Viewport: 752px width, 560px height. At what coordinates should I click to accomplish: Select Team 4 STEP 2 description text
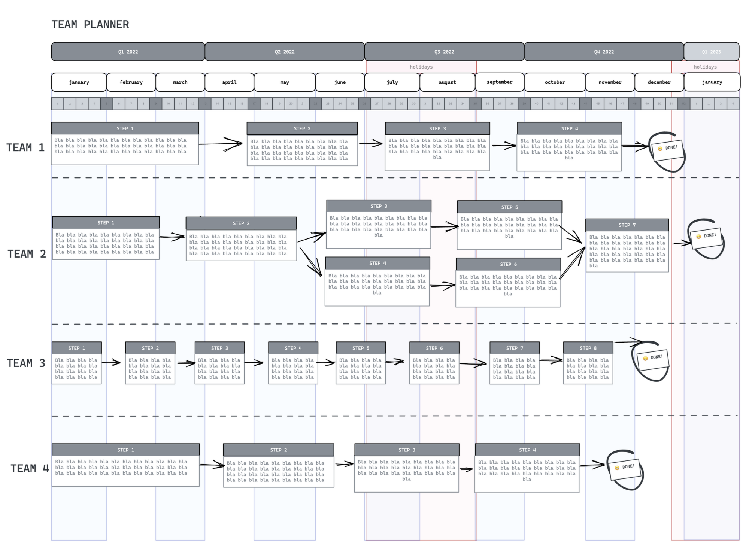pos(275,471)
